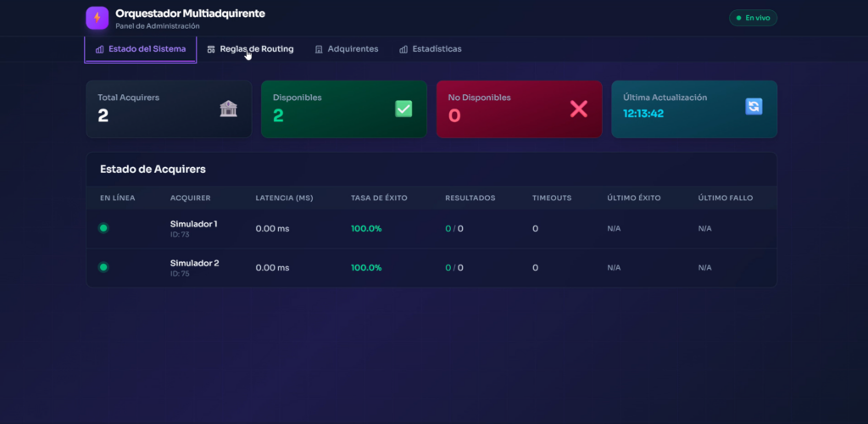The image size is (868, 424).
Task: Click the ACQUIRER column header
Action: 191,198
